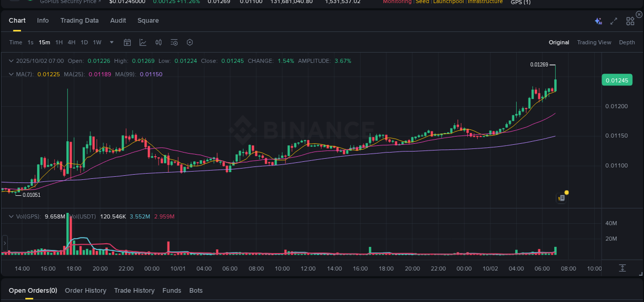This screenshot has height=302, width=644.
Task: Select the 1D timeframe
Action: tap(84, 42)
